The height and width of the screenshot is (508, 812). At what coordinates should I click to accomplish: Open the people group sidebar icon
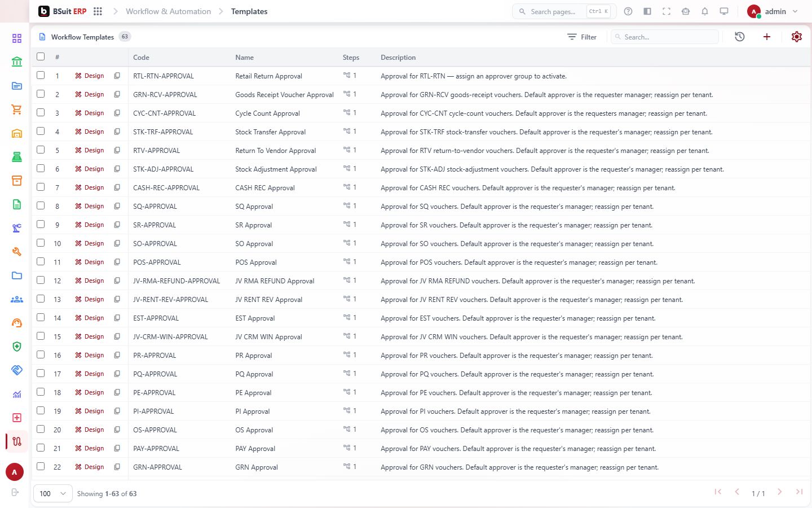point(17,299)
